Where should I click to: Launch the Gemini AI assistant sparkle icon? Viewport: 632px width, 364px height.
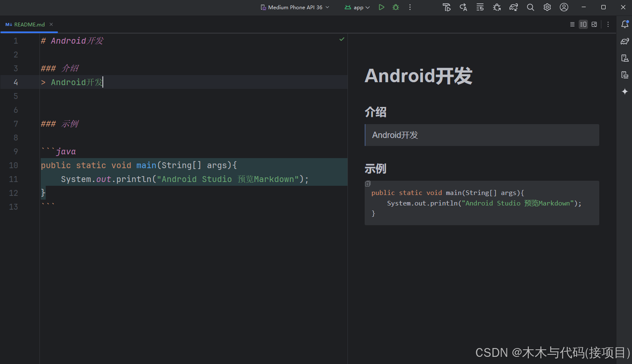[x=624, y=91]
